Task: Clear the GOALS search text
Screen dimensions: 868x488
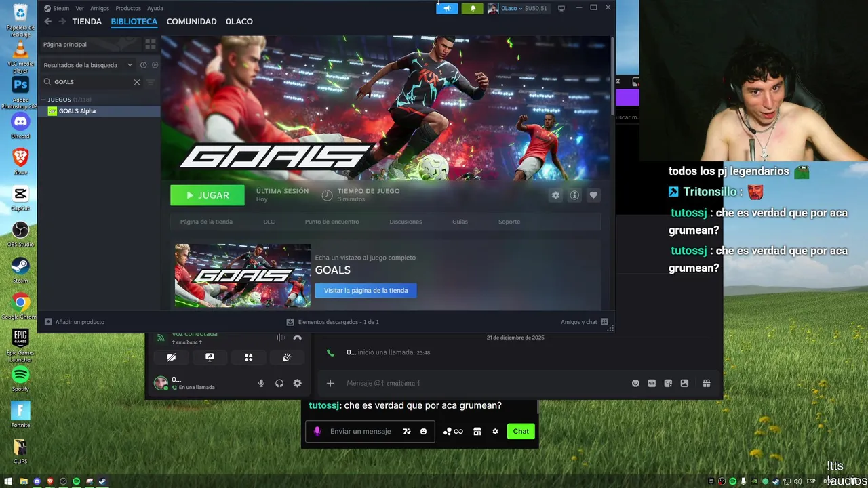Action: (137, 82)
